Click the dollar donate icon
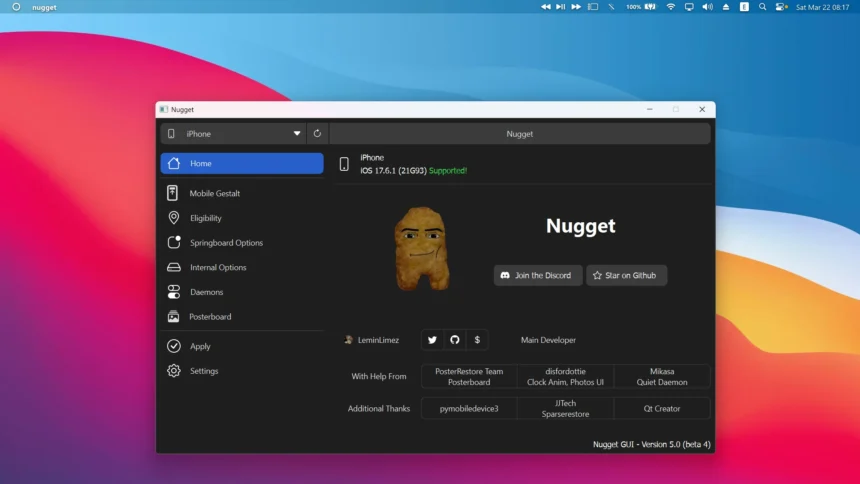The image size is (860, 484). (x=477, y=340)
